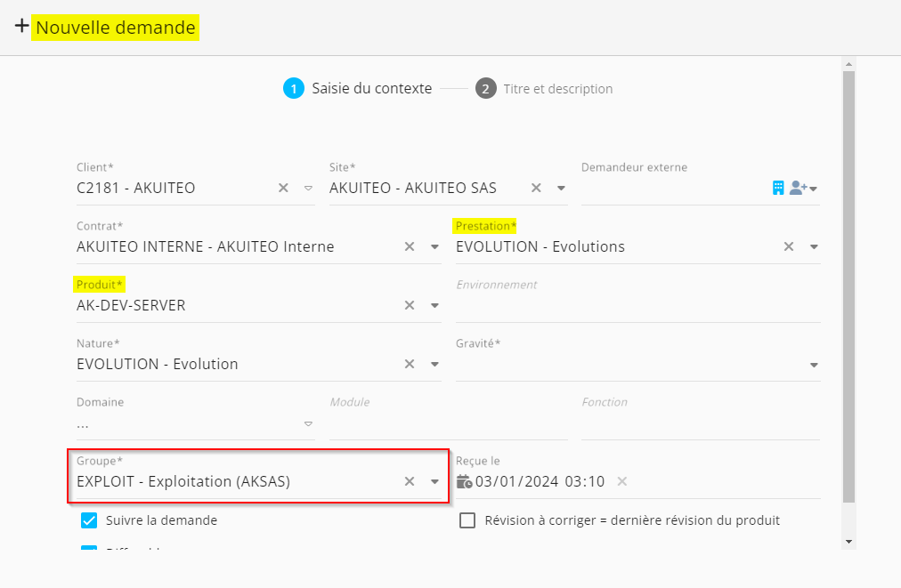Screen dimensions: 901x588
Task: Clear the Prestation EVOLUTION value
Action: (788, 246)
